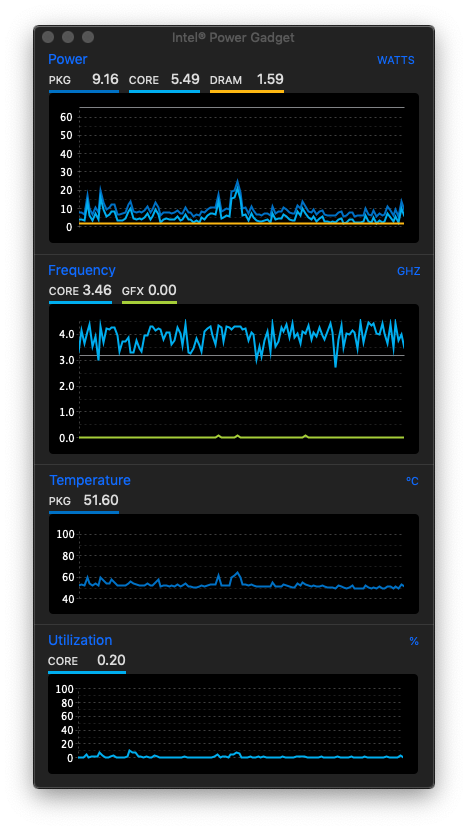Click the Utilization section heading
The image size is (468, 830).
pos(80,640)
